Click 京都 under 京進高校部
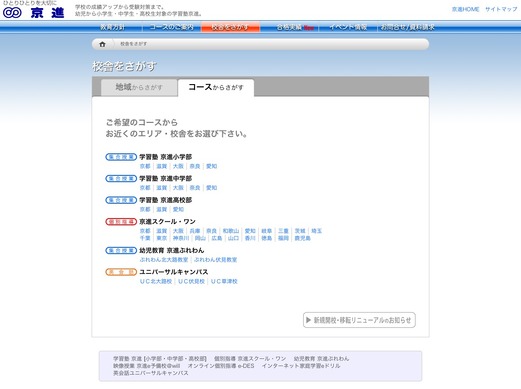This screenshot has width=521, height=389. coord(145,209)
